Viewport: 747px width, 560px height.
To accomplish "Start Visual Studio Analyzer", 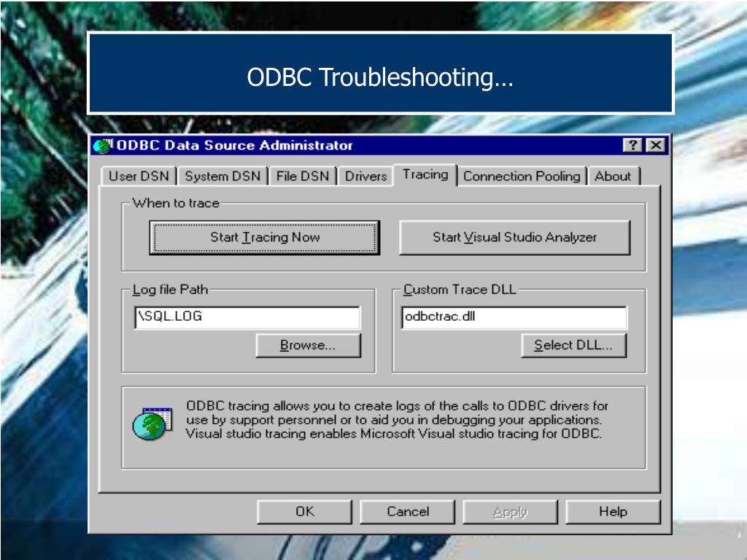I will [x=514, y=237].
